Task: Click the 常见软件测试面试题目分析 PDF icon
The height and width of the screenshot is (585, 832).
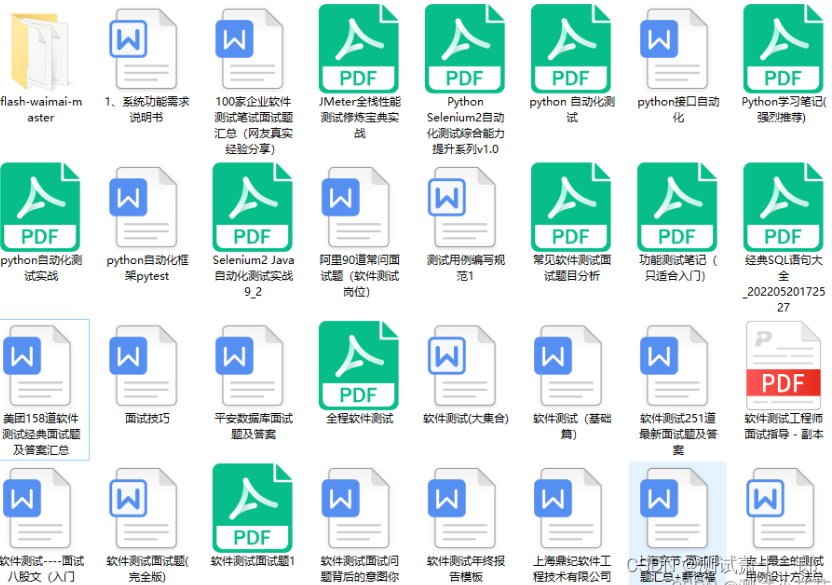Action: pyautogui.click(x=571, y=207)
